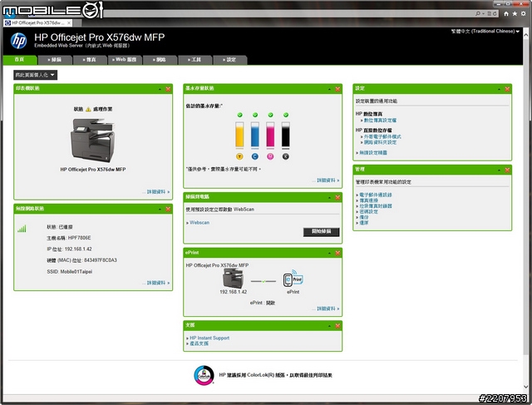Collapse the Scan to Computer (掃描到電腦) panel
The image size is (532, 405).
pos(329,198)
